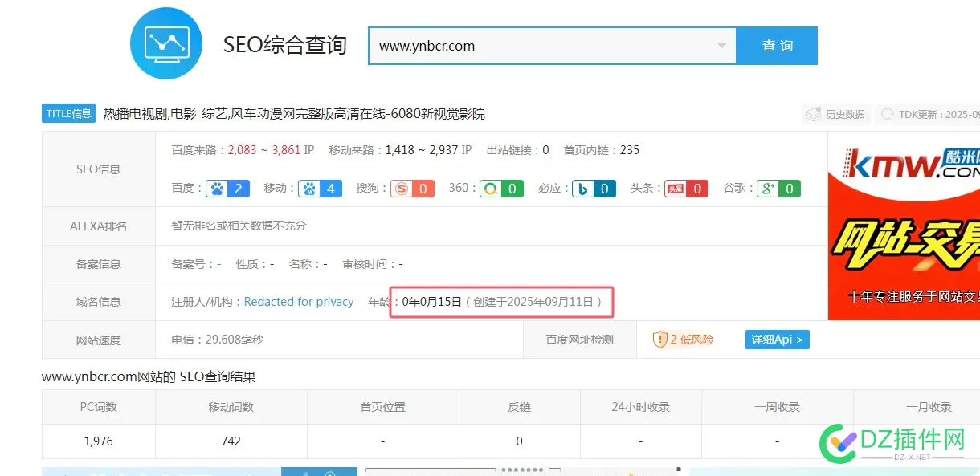The image size is (980, 476).
Task: Click the SEO综合查询 monitor logo
Action: (165, 43)
